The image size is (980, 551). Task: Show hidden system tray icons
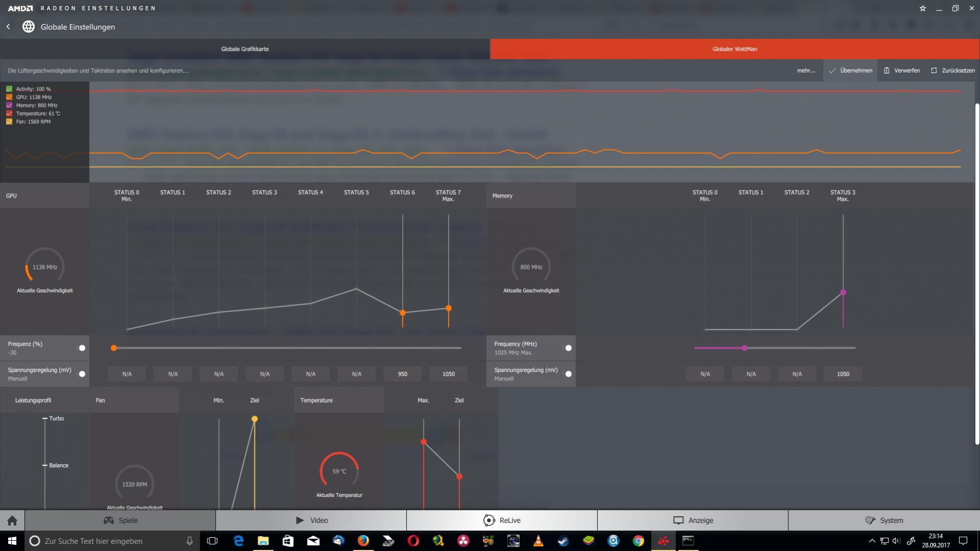[872, 541]
